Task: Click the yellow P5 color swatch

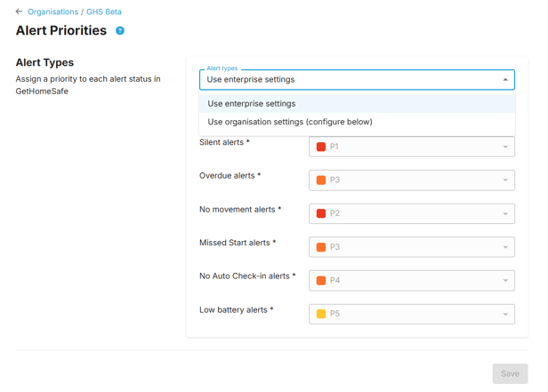Action: pyautogui.click(x=321, y=314)
